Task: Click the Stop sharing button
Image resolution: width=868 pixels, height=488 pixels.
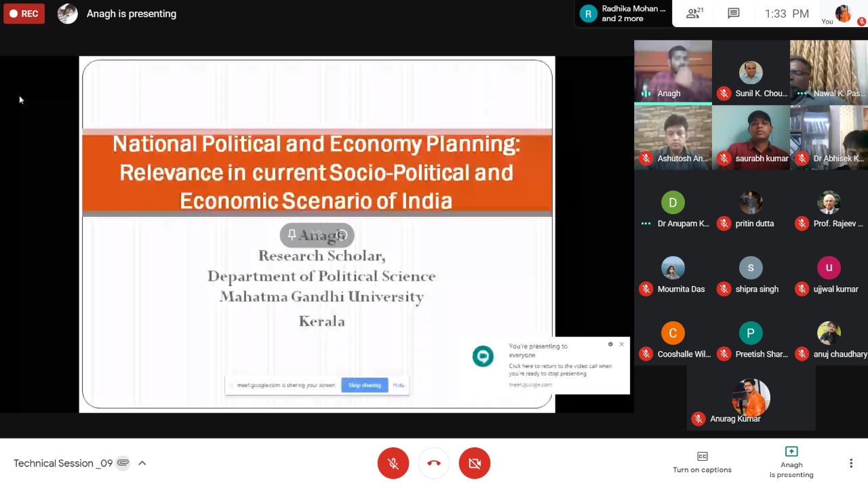Action: [x=364, y=385]
